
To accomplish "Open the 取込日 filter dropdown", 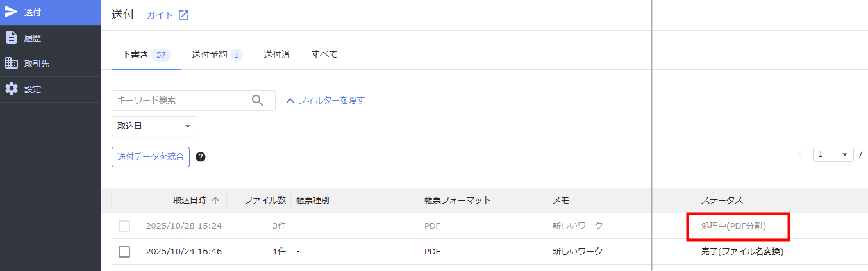I will click(154, 126).
